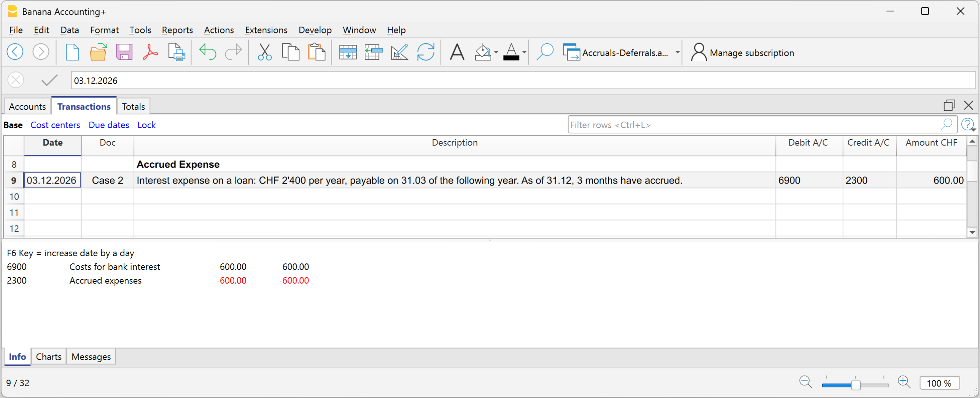Expand the fill color dropdown arrow
The width and height of the screenshot is (980, 398).
[496, 52]
